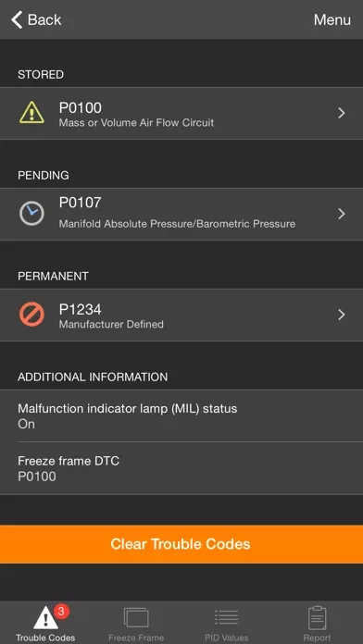
Task: Tap the back arrow chevron icon
Action: tap(17, 19)
